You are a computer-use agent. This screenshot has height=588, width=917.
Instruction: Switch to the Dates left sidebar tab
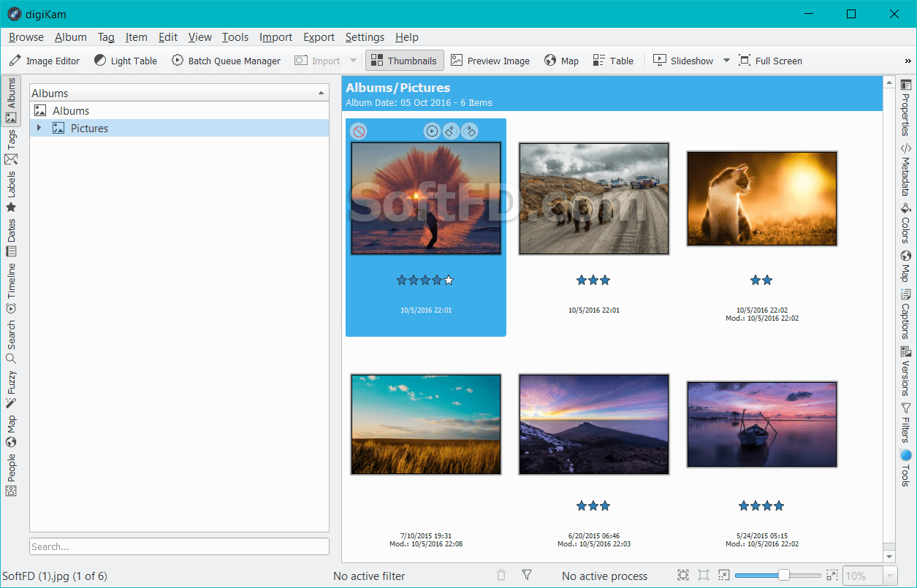11,237
